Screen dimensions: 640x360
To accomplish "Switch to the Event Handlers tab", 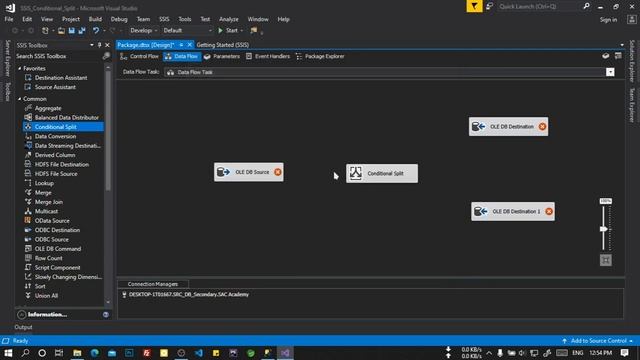I will pyautogui.click(x=268, y=56).
